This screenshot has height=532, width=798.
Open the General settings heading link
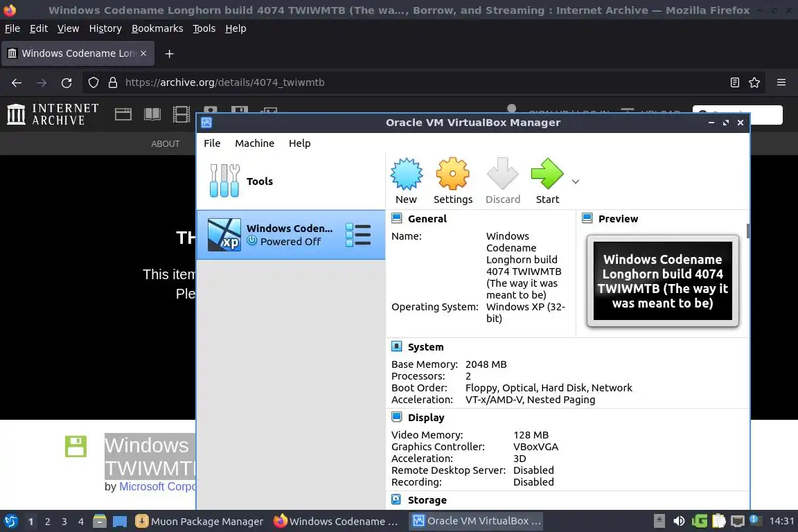coord(427,219)
